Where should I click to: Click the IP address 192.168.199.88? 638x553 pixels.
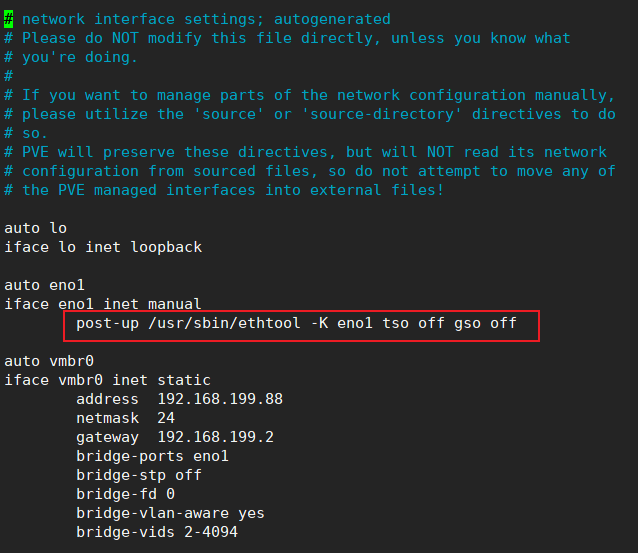[x=220, y=399]
